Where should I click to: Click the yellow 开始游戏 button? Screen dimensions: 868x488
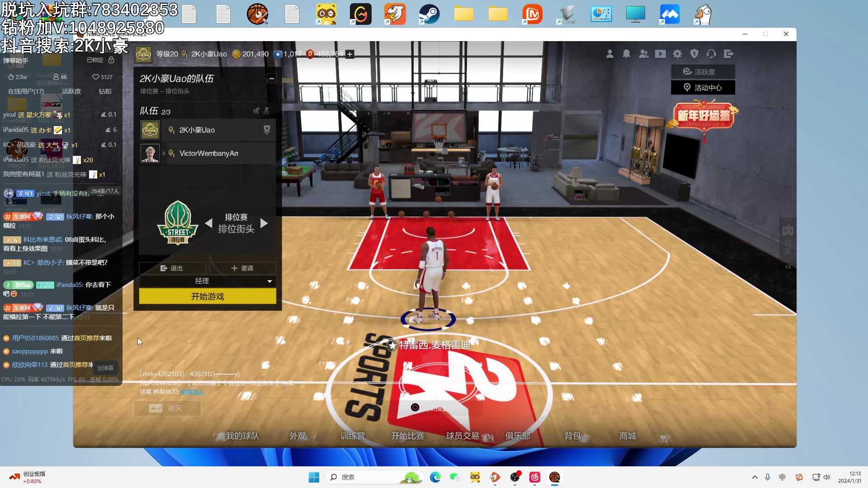click(x=208, y=296)
